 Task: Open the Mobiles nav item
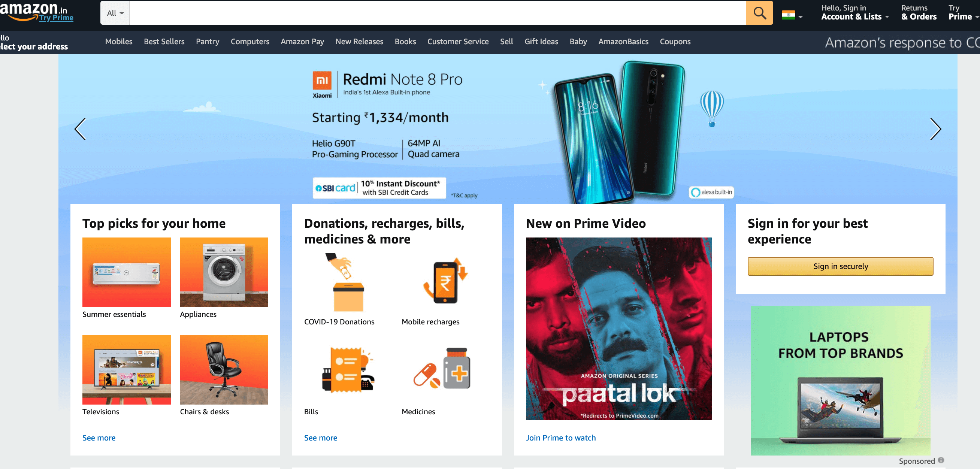tap(119, 42)
